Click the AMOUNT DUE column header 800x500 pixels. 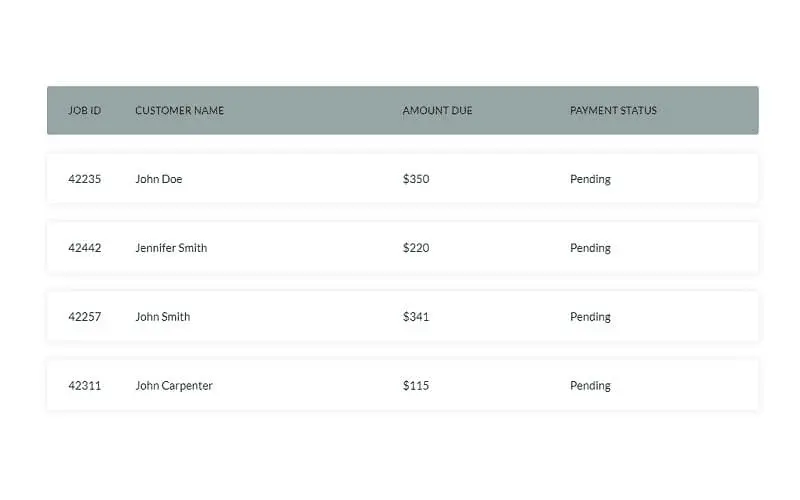point(437,110)
